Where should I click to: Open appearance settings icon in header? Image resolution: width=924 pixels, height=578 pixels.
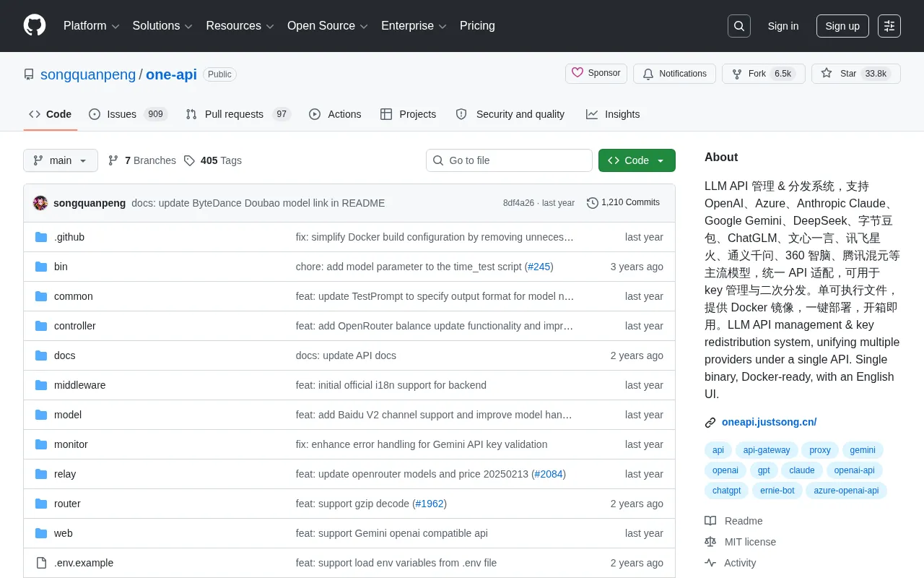889,26
